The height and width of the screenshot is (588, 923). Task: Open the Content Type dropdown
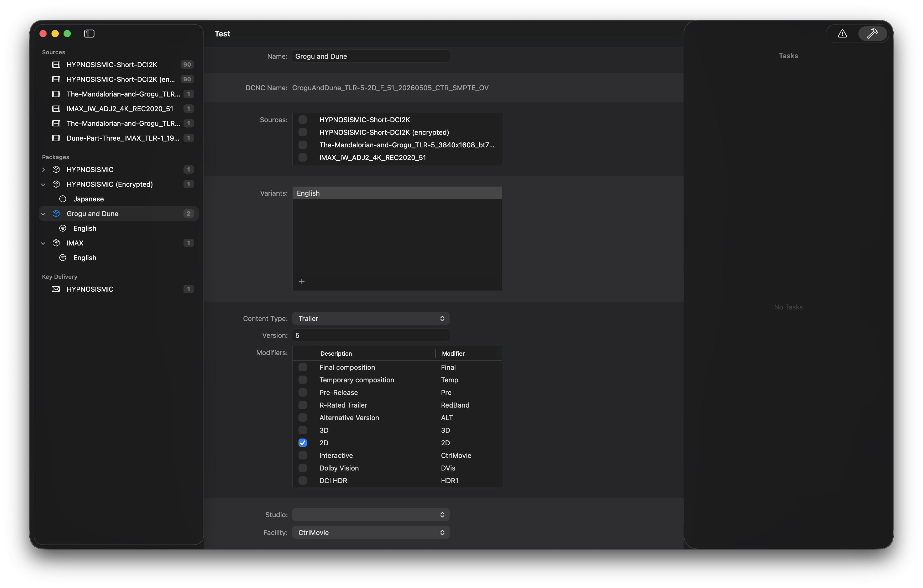[x=371, y=319]
